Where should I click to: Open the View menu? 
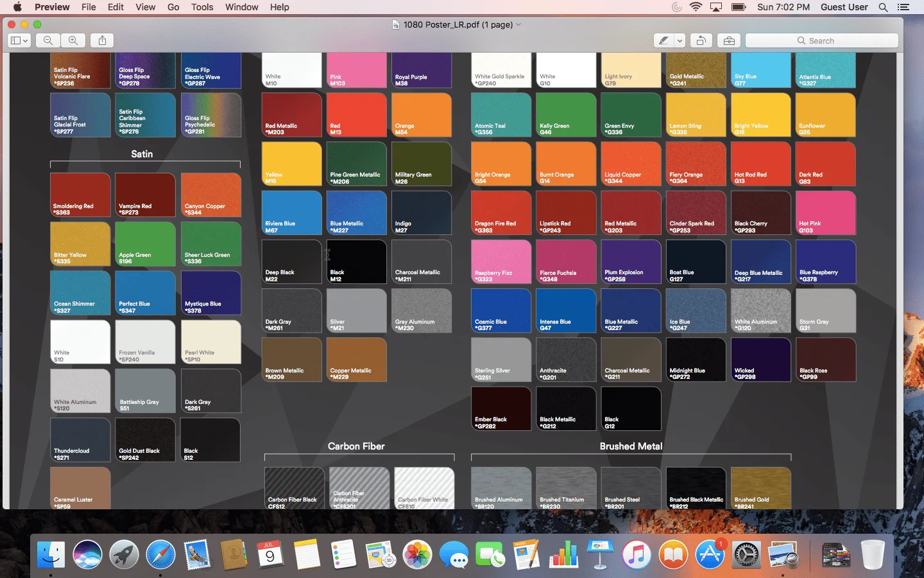click(x=145, y=7)
